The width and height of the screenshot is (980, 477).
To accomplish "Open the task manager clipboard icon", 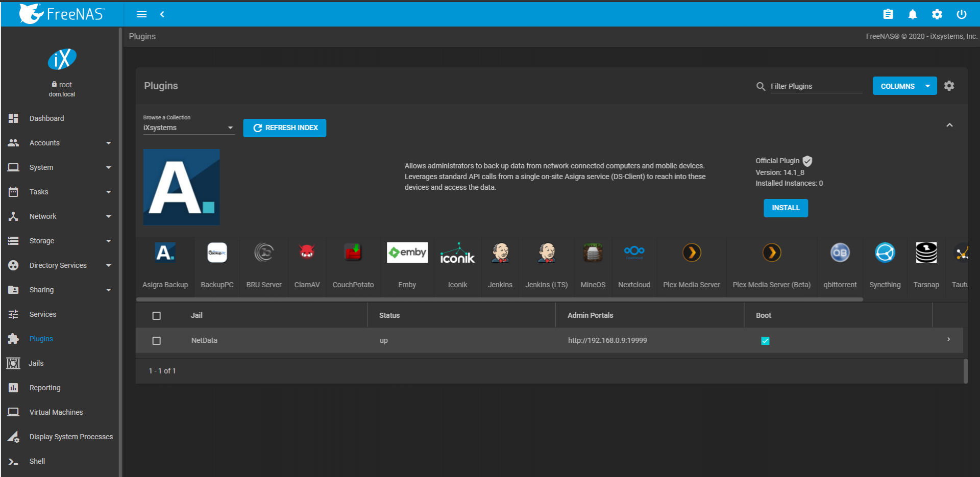I will (888, 14).
